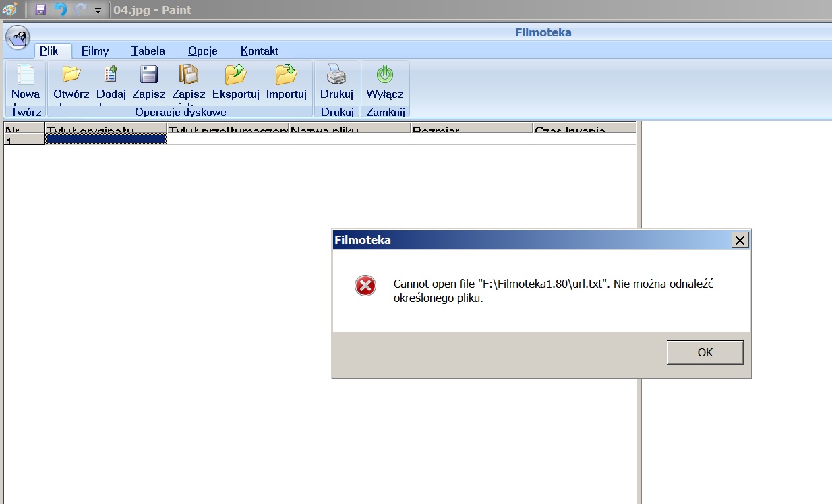Click the Importuj import folder icon
832x504 pixels.
coord(286,74)
